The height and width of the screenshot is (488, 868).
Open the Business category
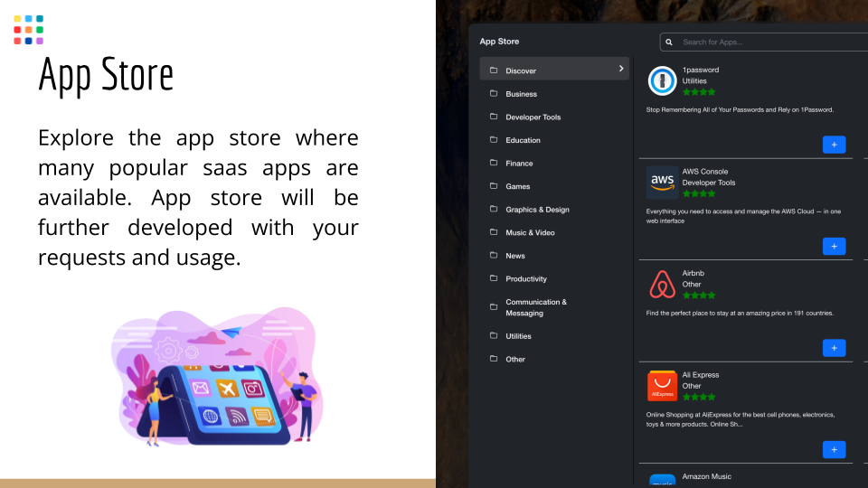(x=521, y=94)
